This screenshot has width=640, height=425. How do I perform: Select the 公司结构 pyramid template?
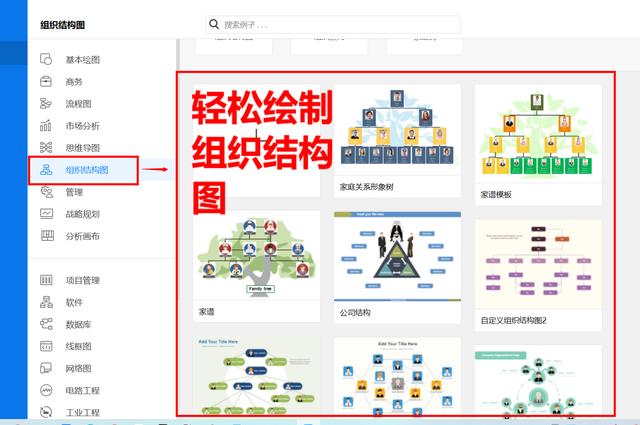(397, 259)
